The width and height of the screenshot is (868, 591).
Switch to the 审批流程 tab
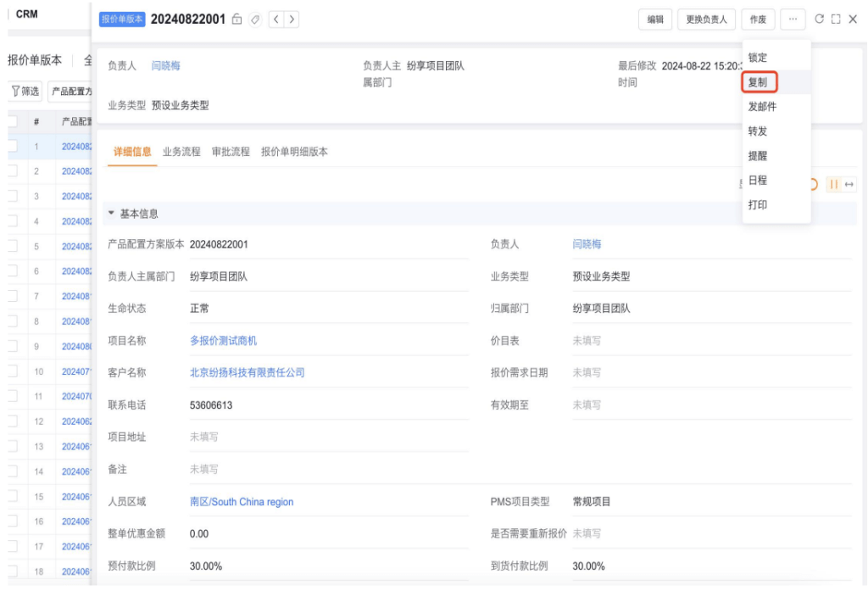point(231,152)
